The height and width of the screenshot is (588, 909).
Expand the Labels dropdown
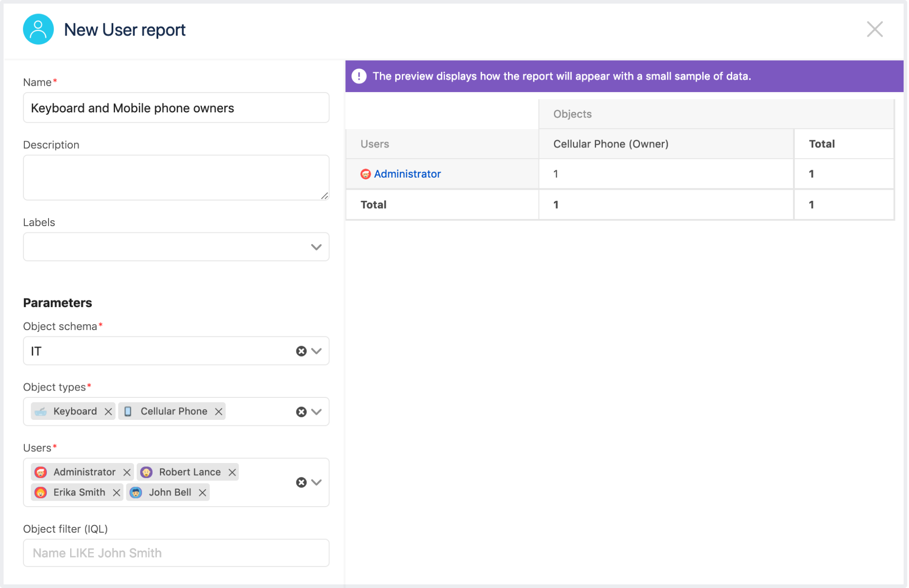[x=316, y=247]
